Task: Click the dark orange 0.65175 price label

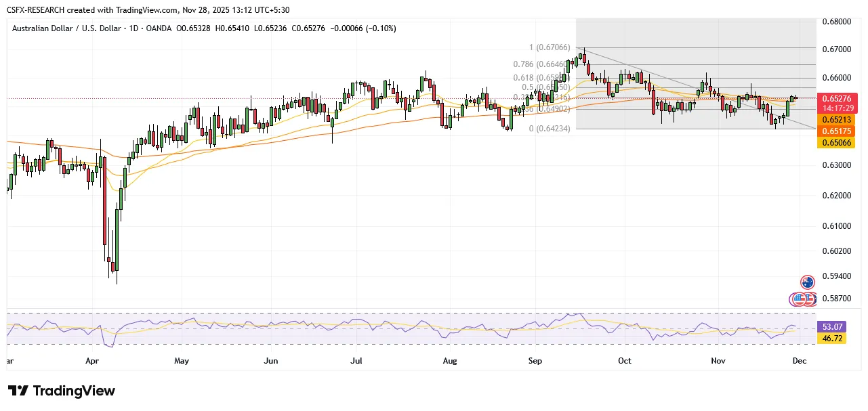Action: 839,131
